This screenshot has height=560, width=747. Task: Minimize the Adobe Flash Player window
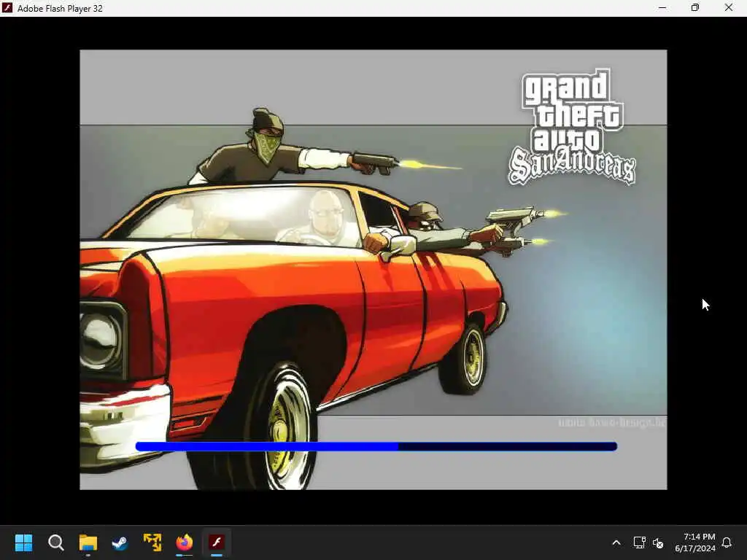[662, 8]
